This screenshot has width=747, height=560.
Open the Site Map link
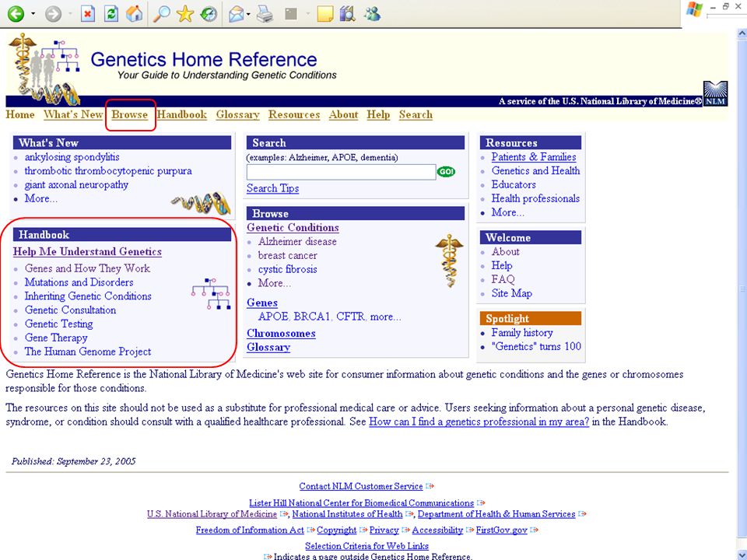click(x=512, y=293)
